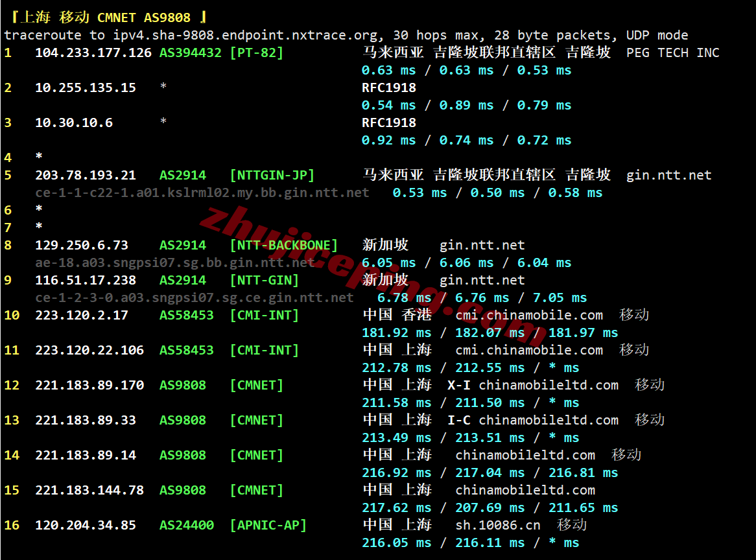Click hostname ae-18.a03.sngpsi07.sg.bb.gin.ntt.net
This screenshot has height=560, width=756.
tap(175, 262)
